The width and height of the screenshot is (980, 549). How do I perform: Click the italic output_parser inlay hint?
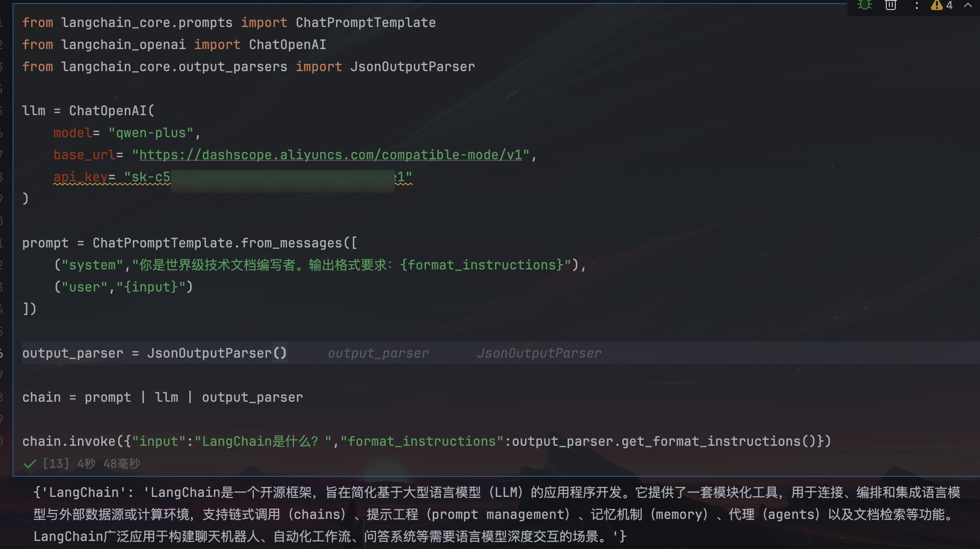(378, 353)
